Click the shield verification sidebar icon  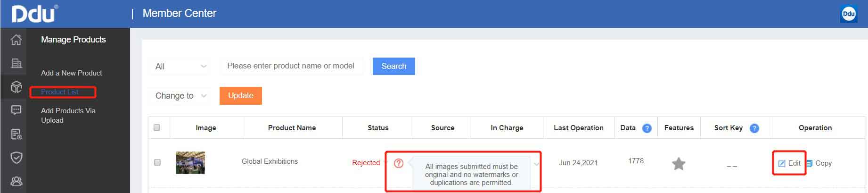tap(16, 158)
